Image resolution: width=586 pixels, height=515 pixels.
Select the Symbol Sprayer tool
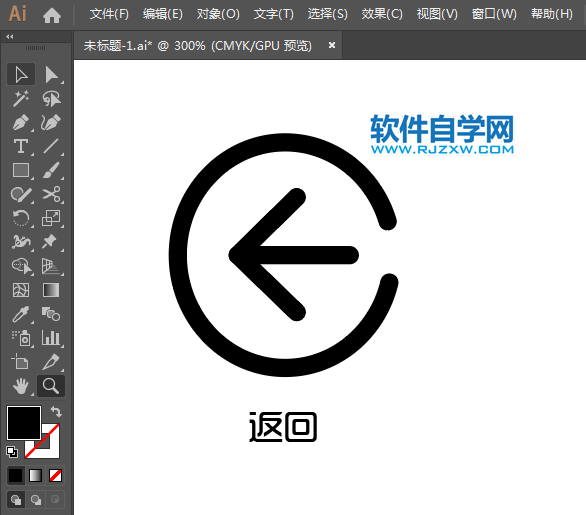click(x=21, y=337)
